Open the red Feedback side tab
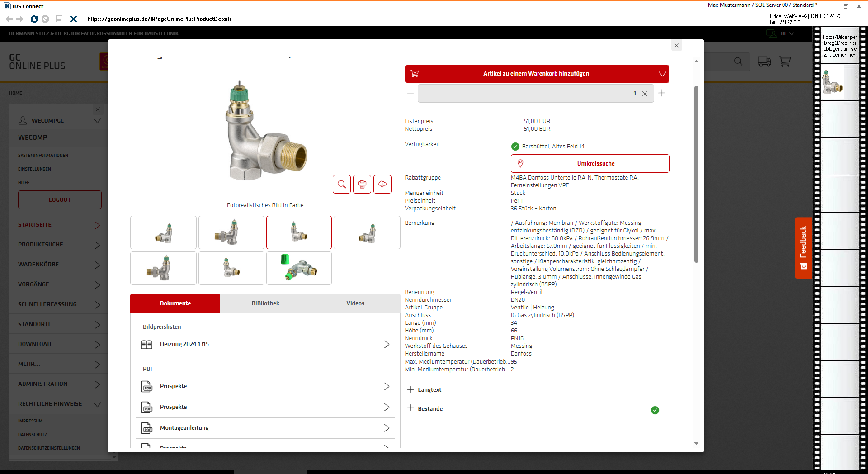The height and width of the screenshot is (474, 868). point(803,247)
